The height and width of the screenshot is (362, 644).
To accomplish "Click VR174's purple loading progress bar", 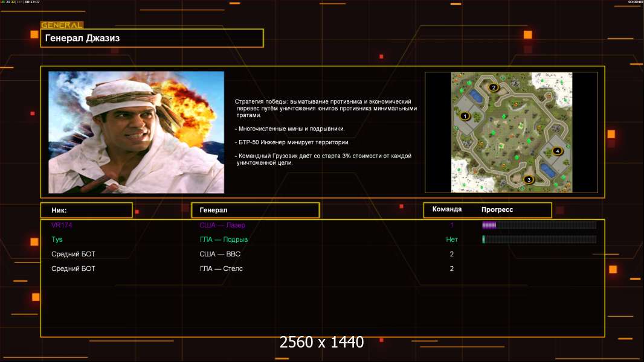I will [538, 225].
